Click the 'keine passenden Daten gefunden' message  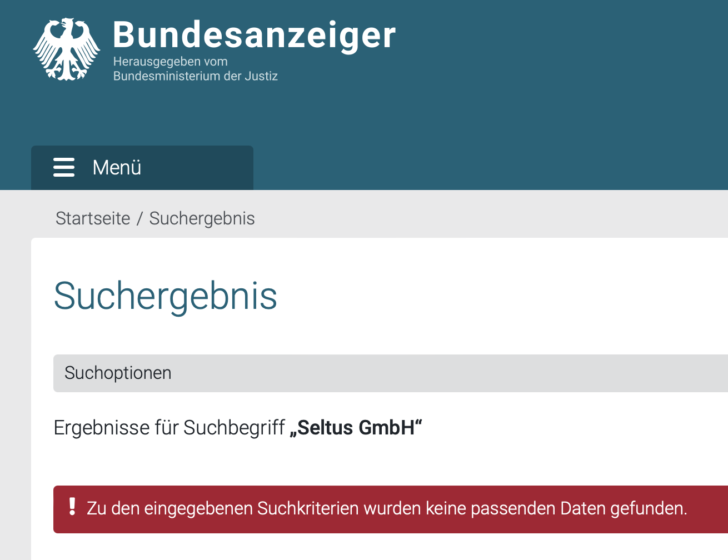coord(556,508)
